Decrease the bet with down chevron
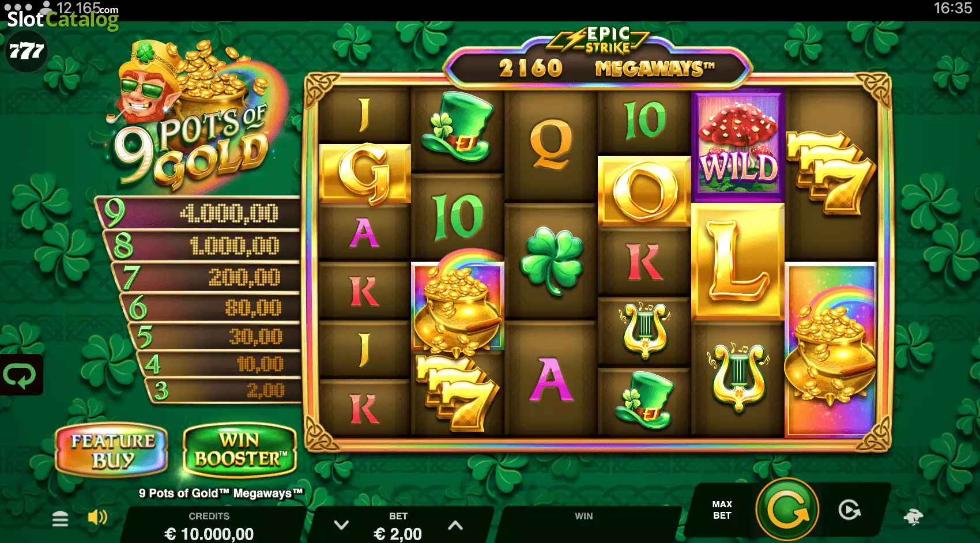The height and width of the screenshot is (543, 980). coord(341,525)
